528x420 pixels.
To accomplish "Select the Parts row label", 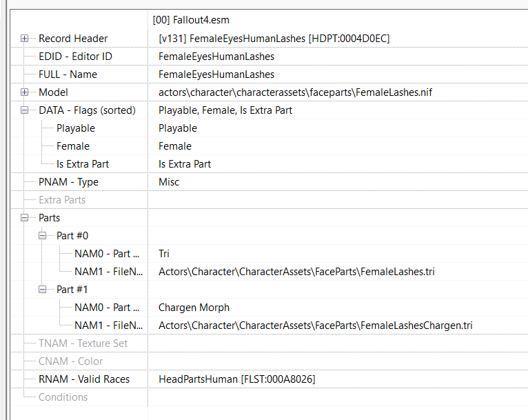I will (49, 218).
